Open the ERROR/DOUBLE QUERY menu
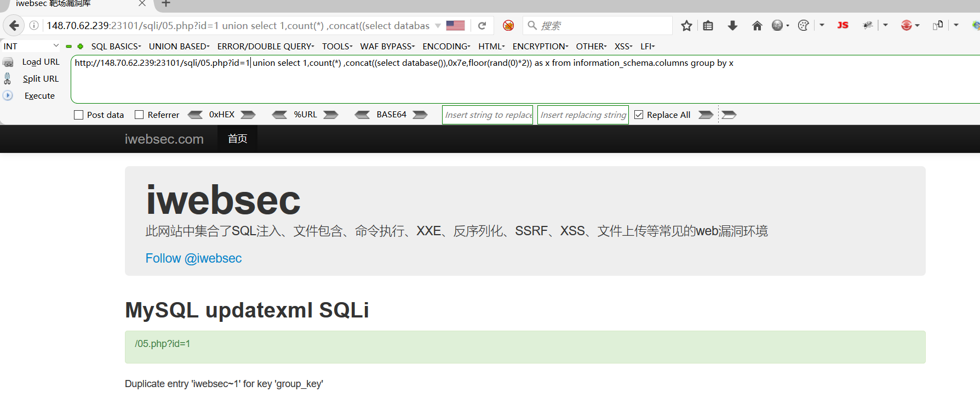The width and height of the screenshot is (980, 420). 266,47
